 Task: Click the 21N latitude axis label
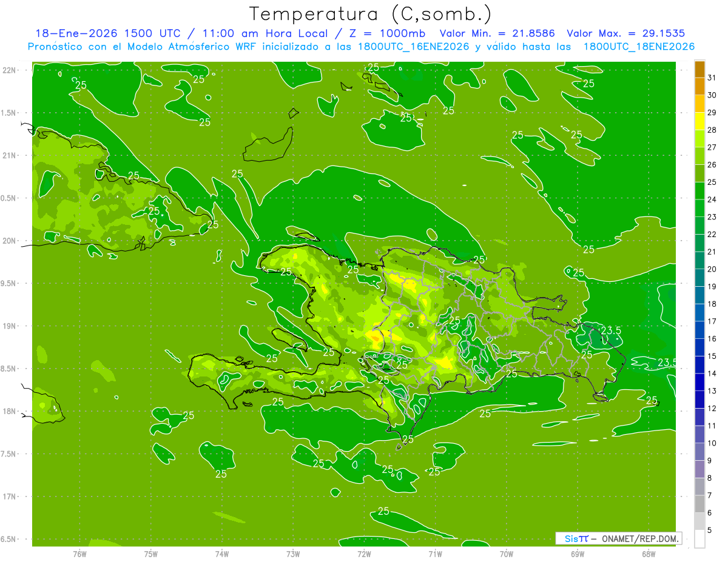point(8,155)
